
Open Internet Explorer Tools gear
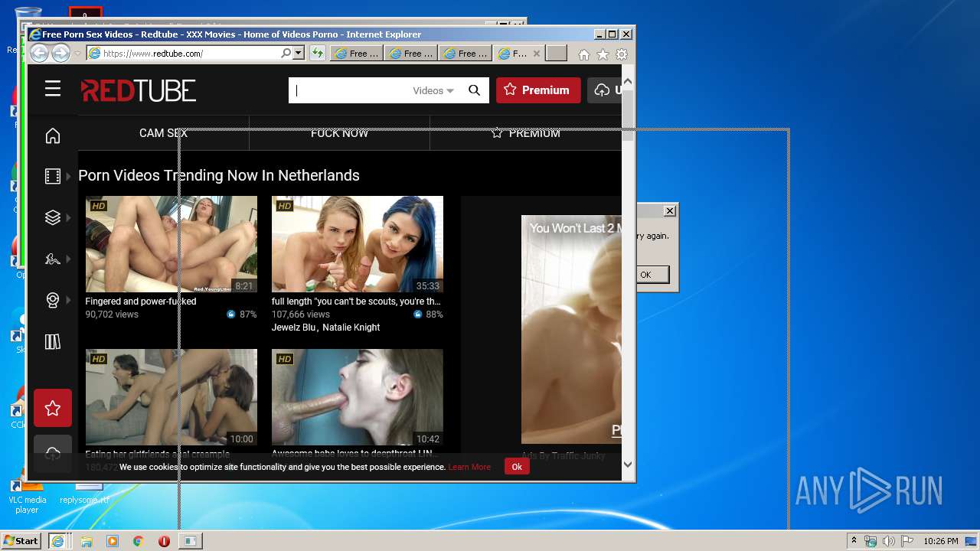[x=622, y=54]
